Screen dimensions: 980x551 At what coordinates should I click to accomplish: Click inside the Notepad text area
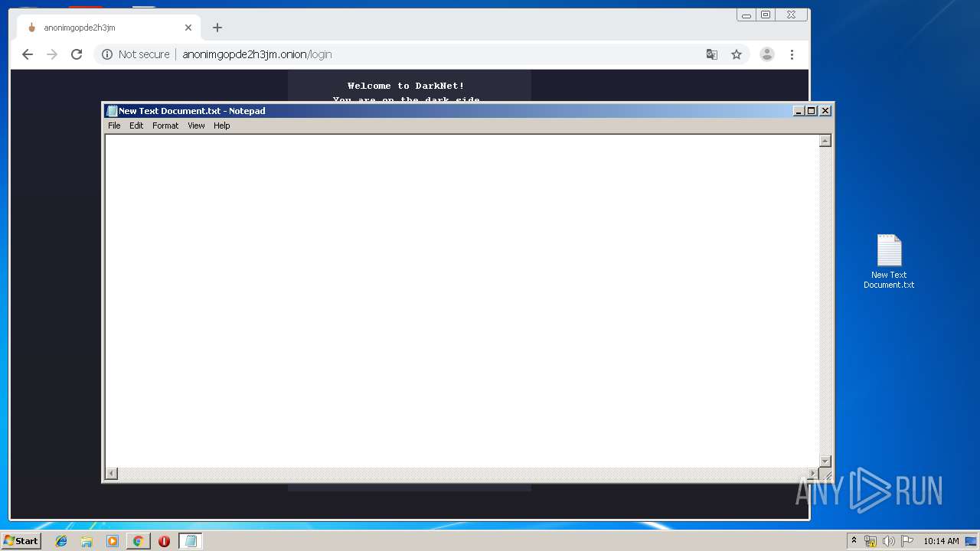tap(462, 301)
